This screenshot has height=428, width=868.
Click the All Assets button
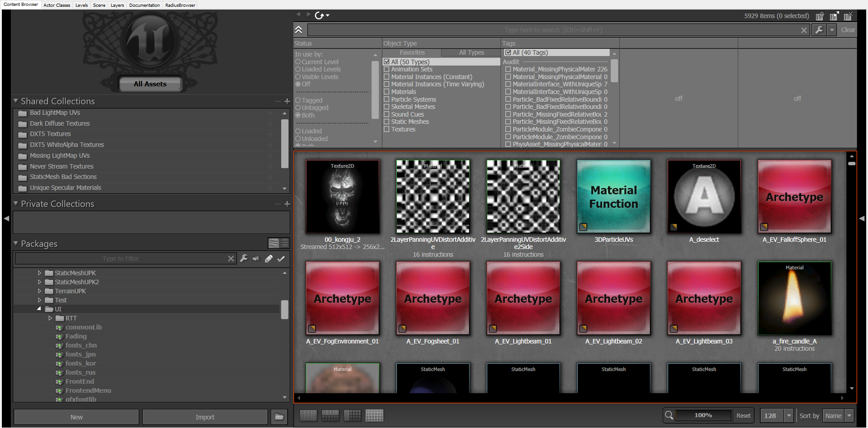[x=150, y=84]
